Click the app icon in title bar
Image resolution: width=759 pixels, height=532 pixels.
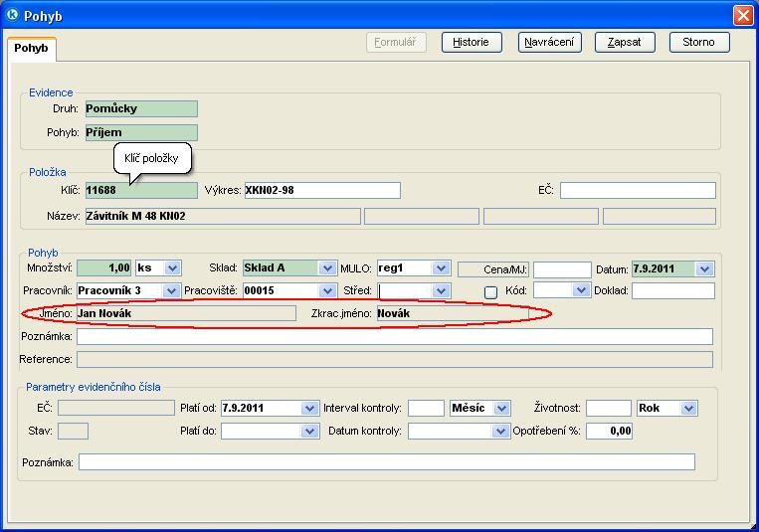coord(12,16)
